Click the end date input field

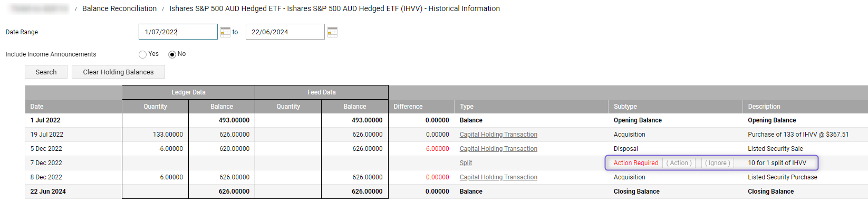click(x=285, y=32)
